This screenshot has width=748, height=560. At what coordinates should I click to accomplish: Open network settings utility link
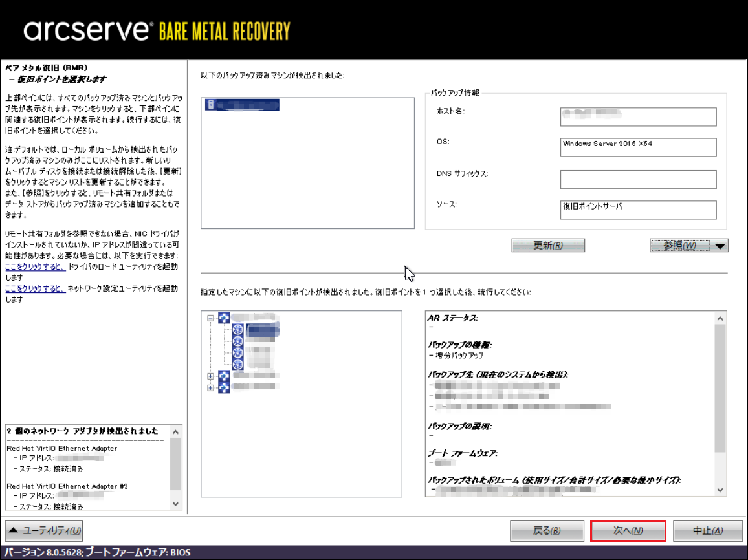(36, 289)
